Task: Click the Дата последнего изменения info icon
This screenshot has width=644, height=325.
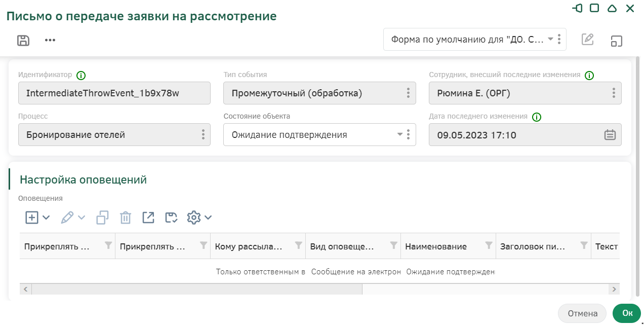Action: tap(537, 117)
